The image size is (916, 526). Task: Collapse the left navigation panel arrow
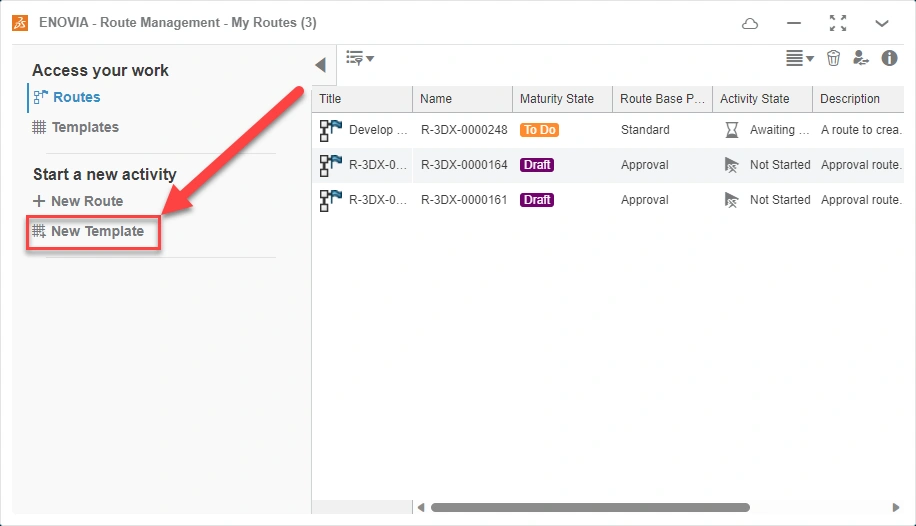(x=320, y=65)
